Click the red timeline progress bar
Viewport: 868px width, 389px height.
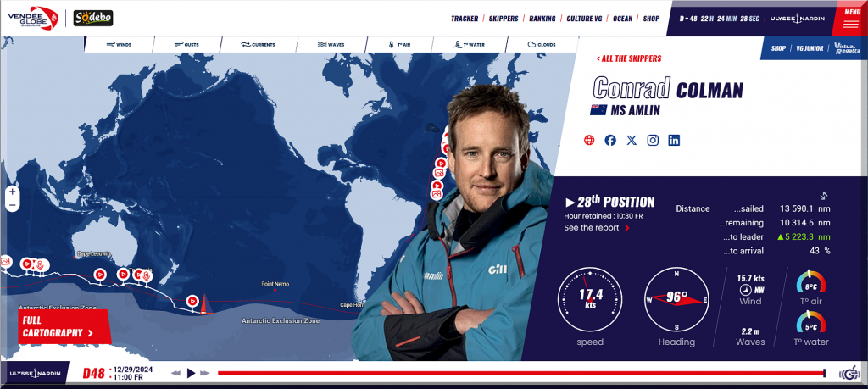(521, 373)
